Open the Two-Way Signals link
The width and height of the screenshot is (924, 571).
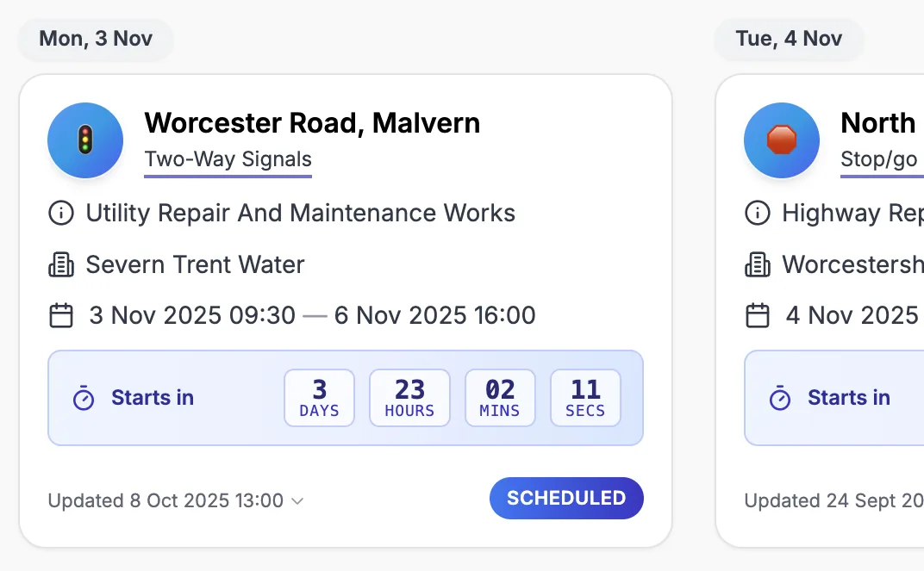coord(228,159)
